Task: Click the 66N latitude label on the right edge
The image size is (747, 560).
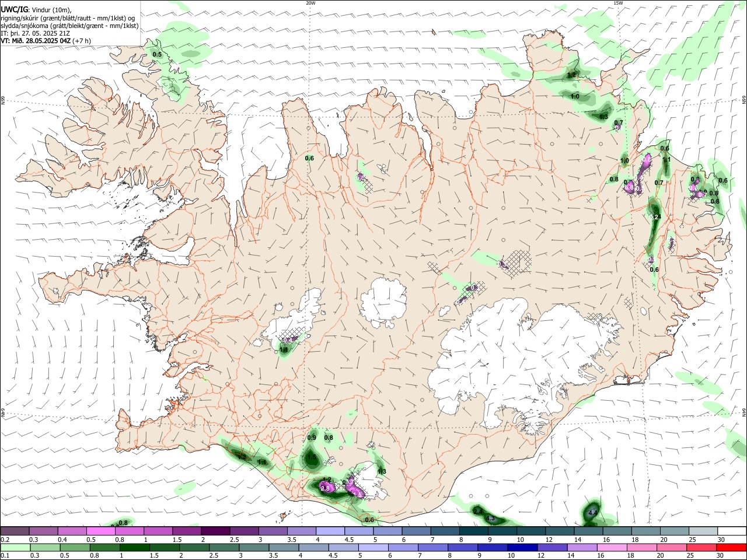Action: tap(745, 100)
